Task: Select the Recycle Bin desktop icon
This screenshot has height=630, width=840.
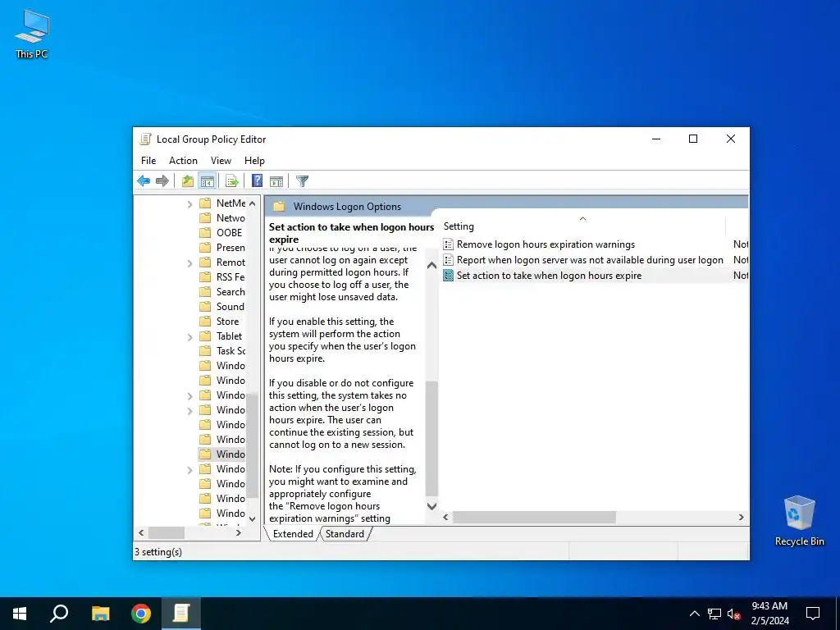Action: point(799,521)
